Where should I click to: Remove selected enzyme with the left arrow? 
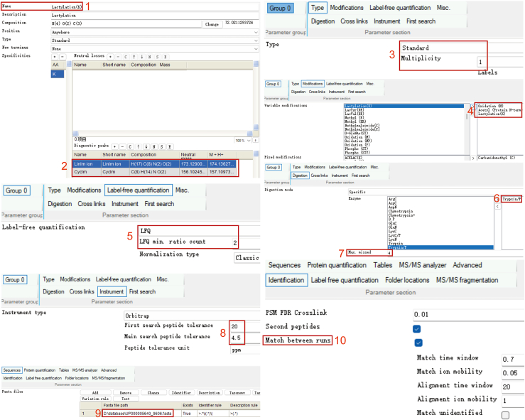[x=497, y=207]
